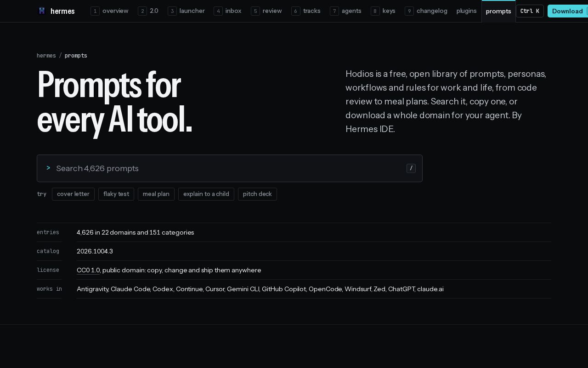Open the plugins nav item
This screenshot has width=588, height=368.
[466, 11]
